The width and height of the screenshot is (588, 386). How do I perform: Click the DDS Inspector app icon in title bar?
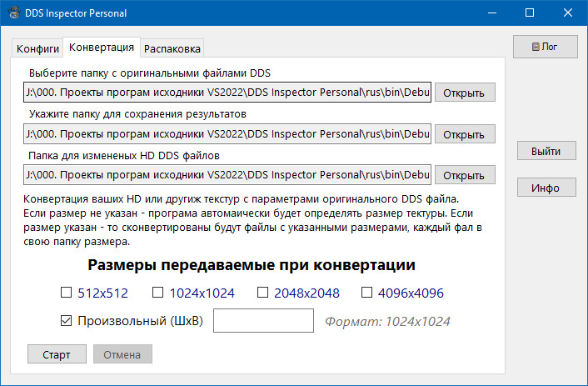tap(12, 13)
